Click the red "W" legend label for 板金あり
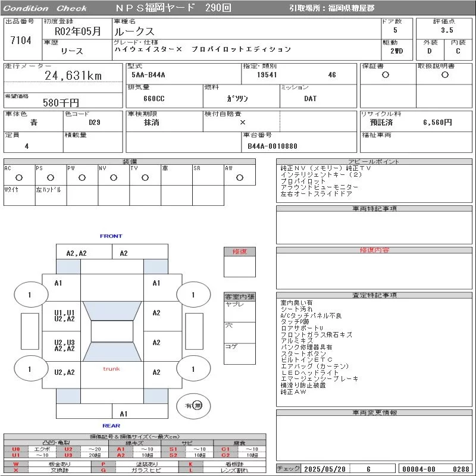 click(16, 464)
